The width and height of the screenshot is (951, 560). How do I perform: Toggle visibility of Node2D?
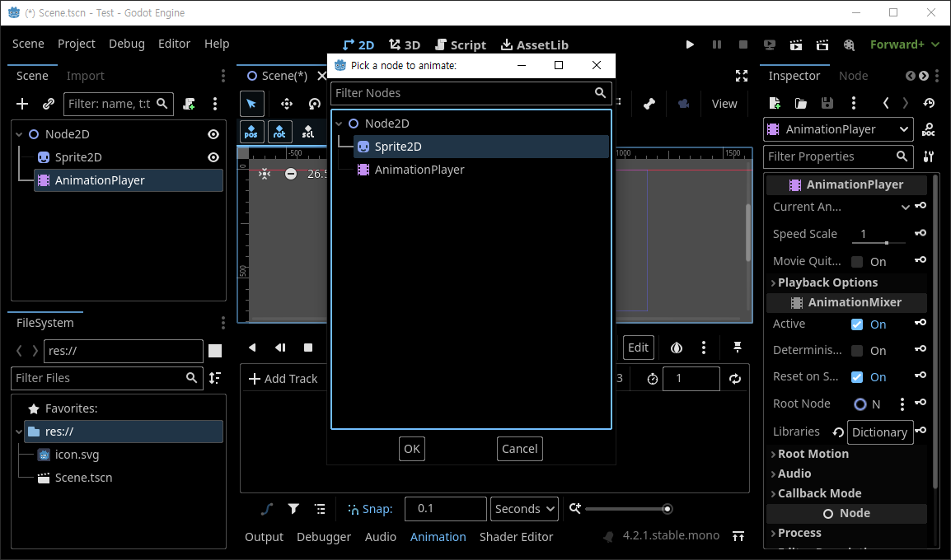click(213, 134)
